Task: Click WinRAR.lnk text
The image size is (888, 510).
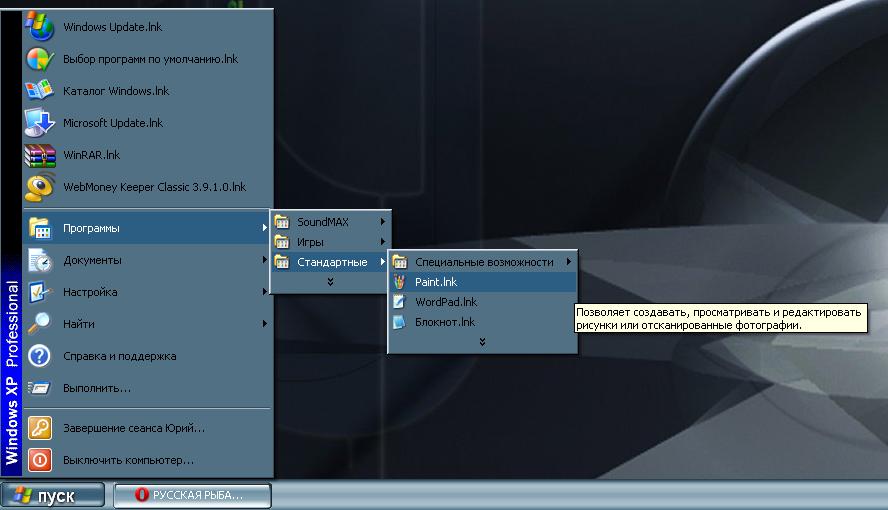Action: [92, 155]
